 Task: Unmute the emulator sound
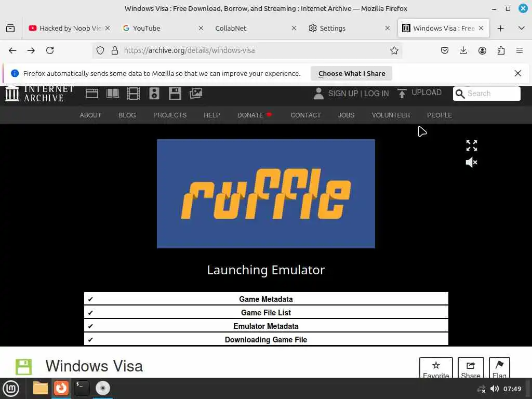(x=472, y=163)
